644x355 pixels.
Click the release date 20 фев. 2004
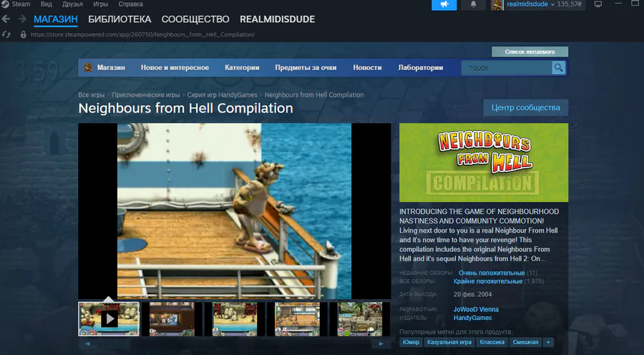coord(472,294)
